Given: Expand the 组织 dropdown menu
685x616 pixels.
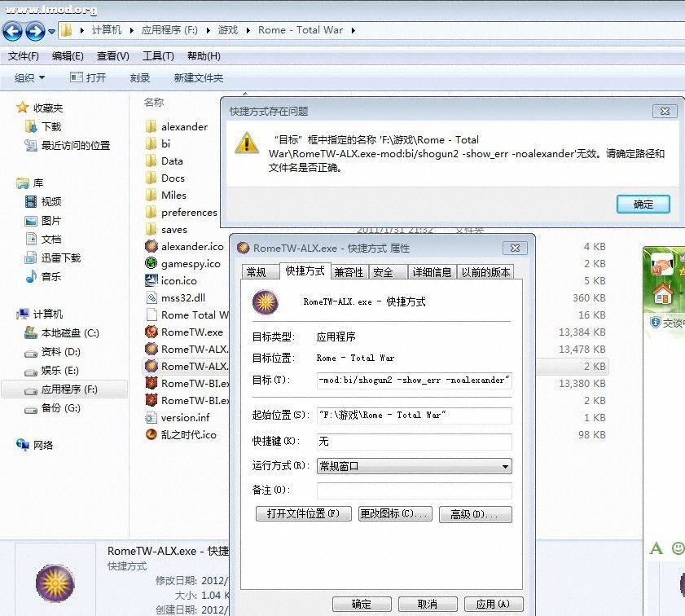Looking at the screenshot, I should point(28,77).
